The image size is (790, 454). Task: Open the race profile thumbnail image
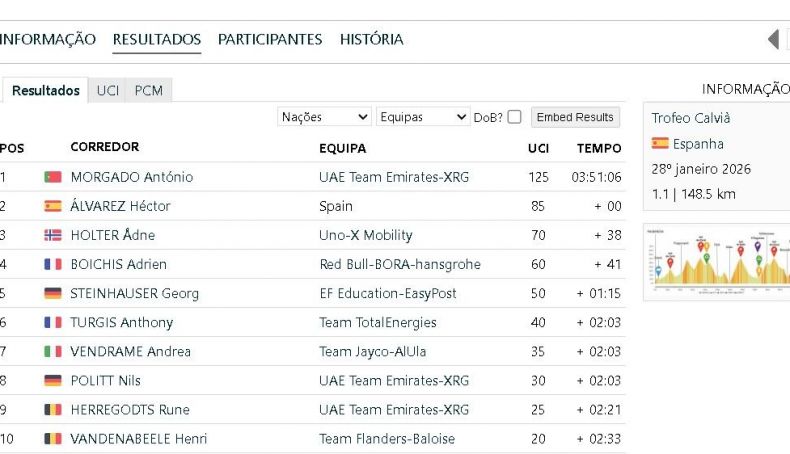pyautogui.click(x=718, y=262)
